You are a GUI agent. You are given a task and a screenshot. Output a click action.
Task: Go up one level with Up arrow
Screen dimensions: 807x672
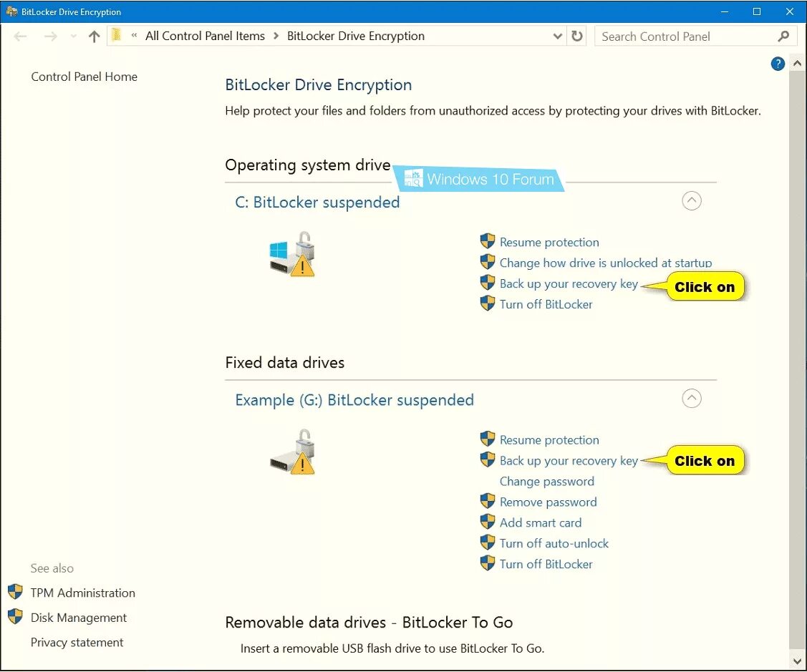coord(94,36)
